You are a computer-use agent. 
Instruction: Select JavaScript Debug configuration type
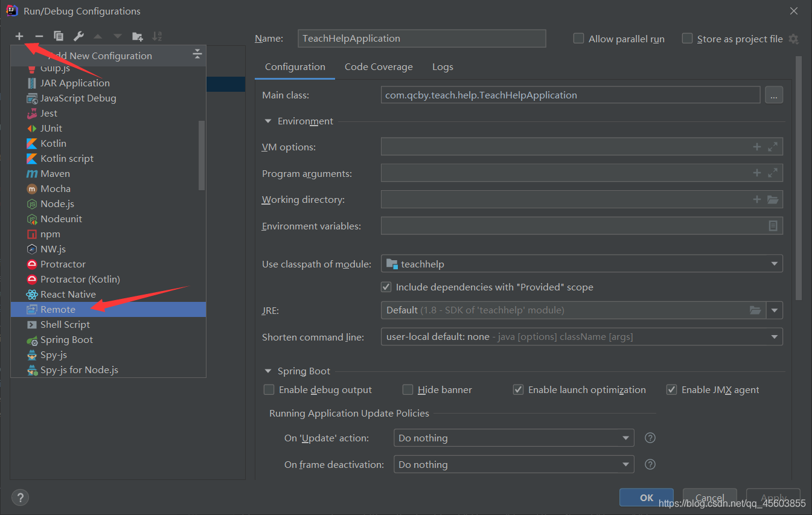[x=108, y=98]
